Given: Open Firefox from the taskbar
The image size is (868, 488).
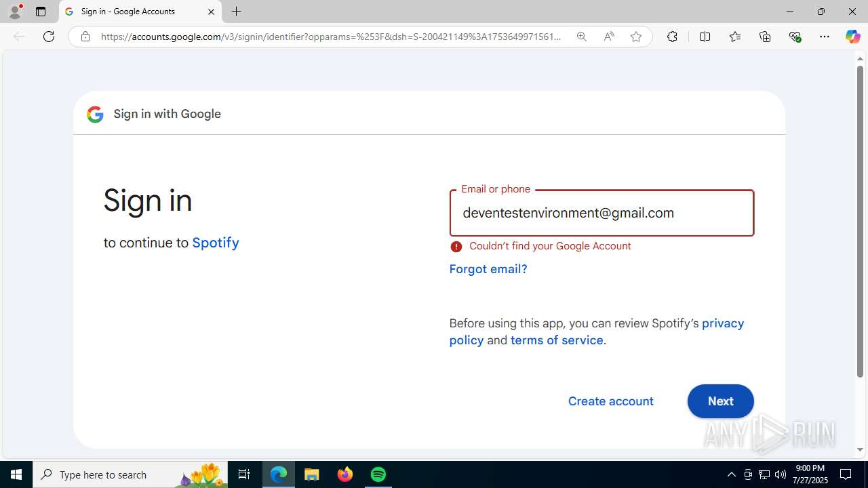Looking at the screenshot, I should tap(345, 474).
